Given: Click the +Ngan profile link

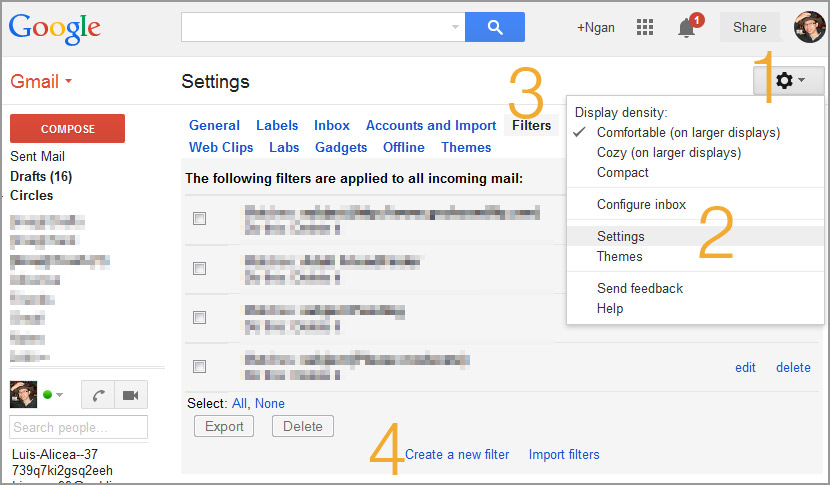Looking at the screenshot, I should (596, 28).
